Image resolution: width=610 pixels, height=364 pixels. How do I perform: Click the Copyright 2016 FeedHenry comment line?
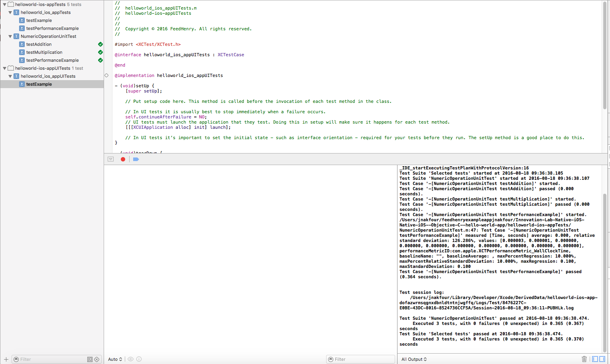[183, 29]
